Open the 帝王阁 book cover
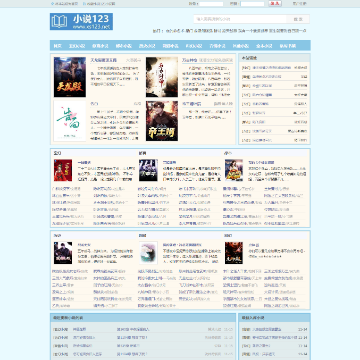 (x=162, y=121)
